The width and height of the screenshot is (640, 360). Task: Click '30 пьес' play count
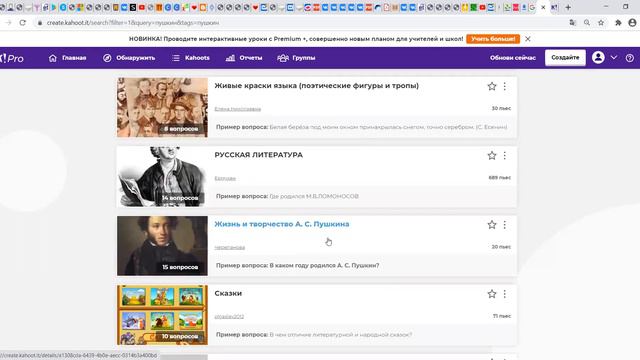click(x=501, y=109)
